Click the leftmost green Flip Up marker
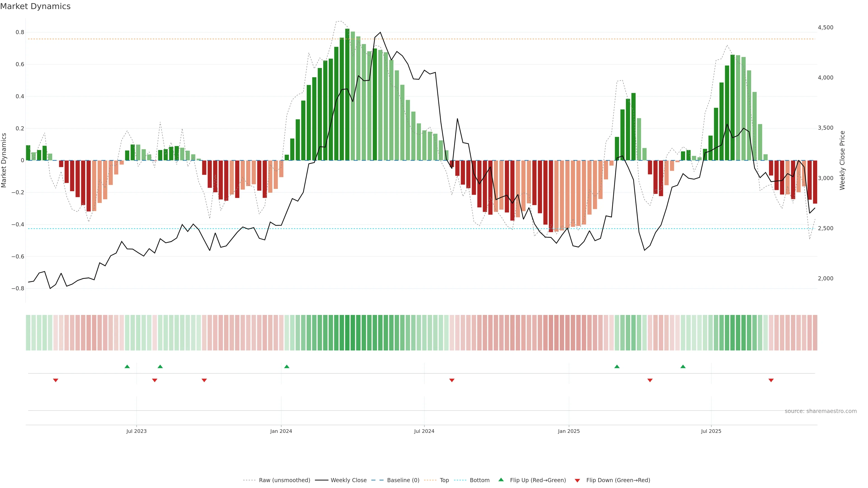The width and height of the screenshot is (868, 488). tap(127, 366)
